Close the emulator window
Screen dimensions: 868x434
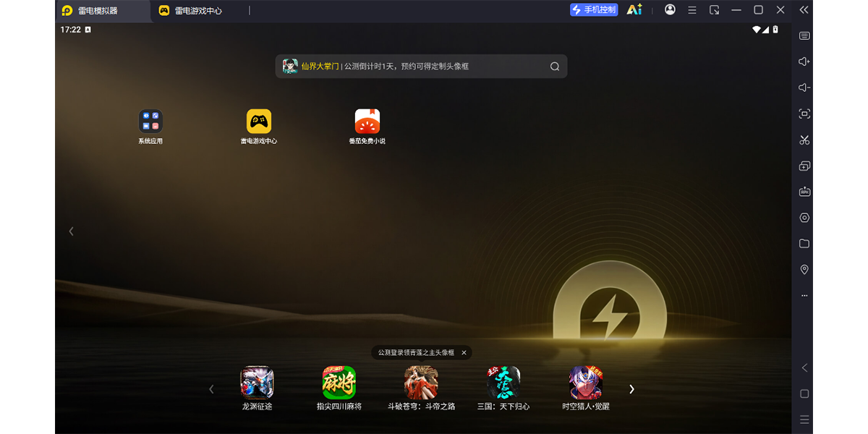tap(780, 10)
